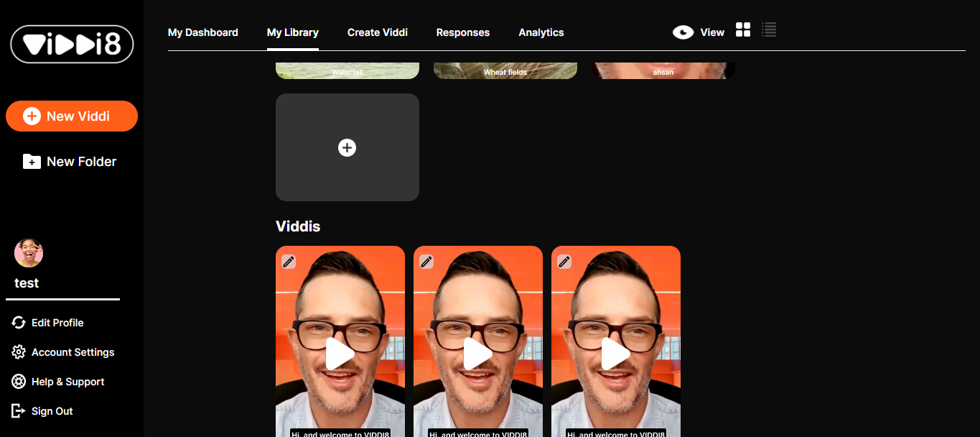Image resolution: width=980 pixels, height=437 pixels.
Task: Create a New Folder from sidebar
Action: (70, 162)
